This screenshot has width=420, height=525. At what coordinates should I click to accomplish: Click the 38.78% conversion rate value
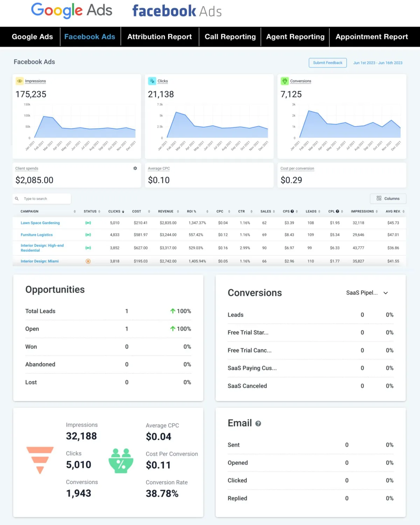pyautogui.click(x=162, y=493)
